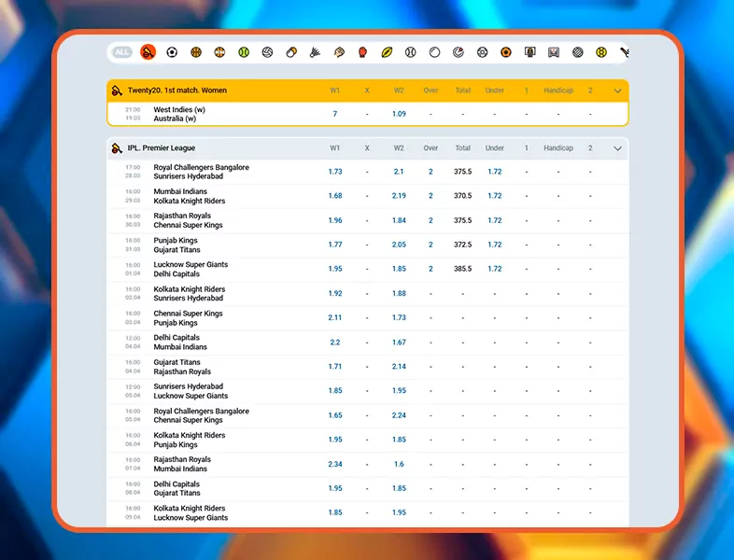Pick W1 odds 2.34 for Rajasthan Royals
734x560 pixels.
pos(335,464)
